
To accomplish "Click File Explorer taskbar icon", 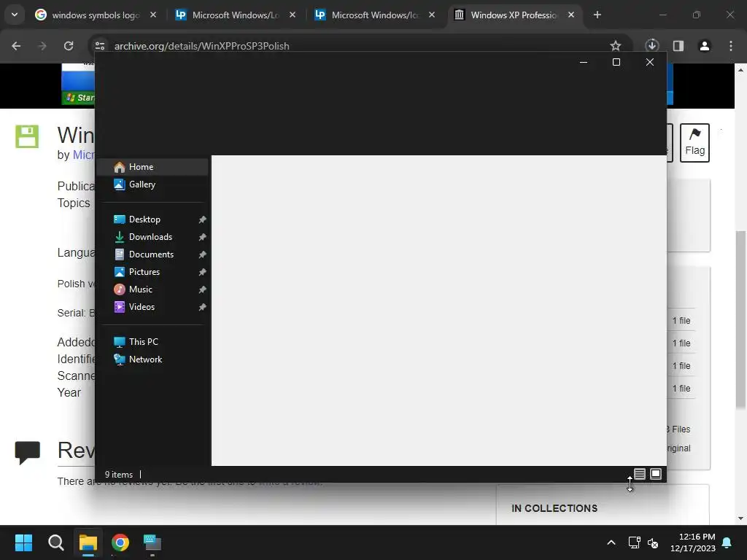I will 88,542.
